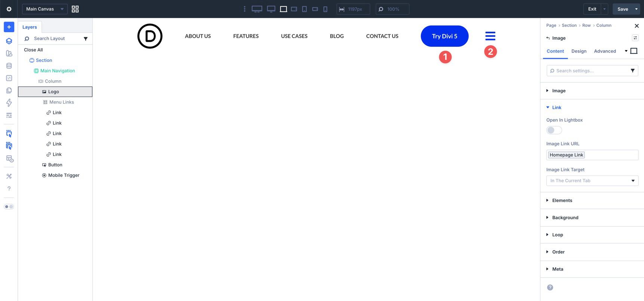The height and width of the screenshot is (301, 644).
Task: Open the Layers panel icon in sidebar
Action: (9, 41)
